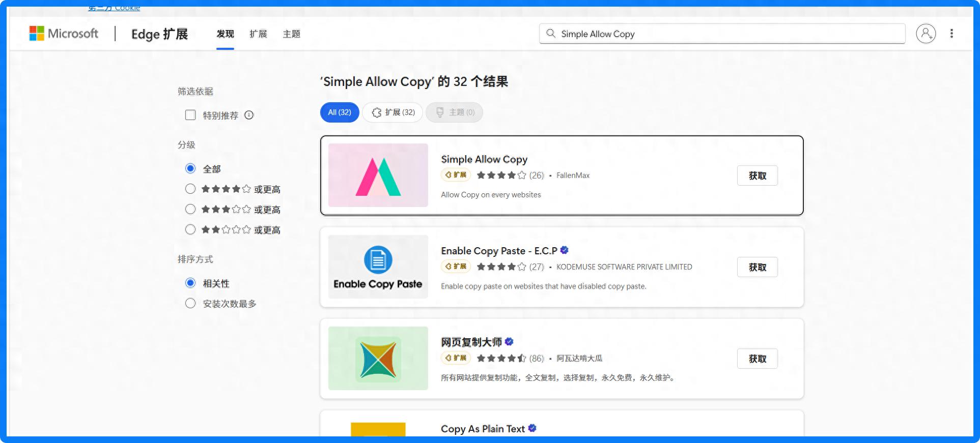The width and height of the screenshot is (980, 443).
Task: Select the 全部 rating radio button
Action: [x=190, y=168]
